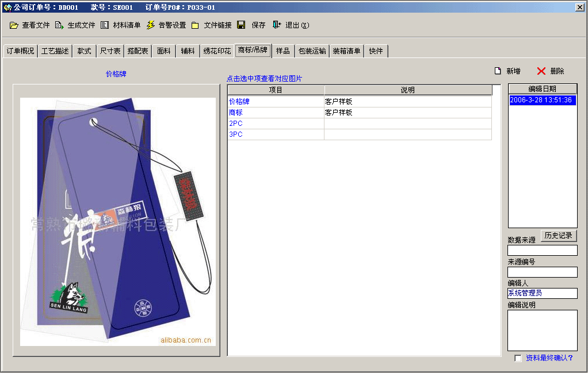
Task: Click the 新增 blank page icon
Action: 498,71
